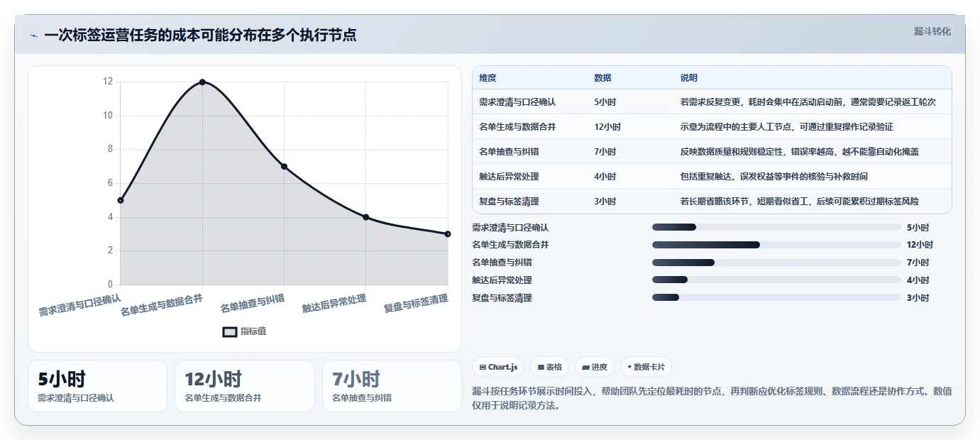Viewport: 980px width, 440px height.
Task: Click the 5小时 progress bar for 需求澄清与口径确认
Action: (x=776, y=227)
